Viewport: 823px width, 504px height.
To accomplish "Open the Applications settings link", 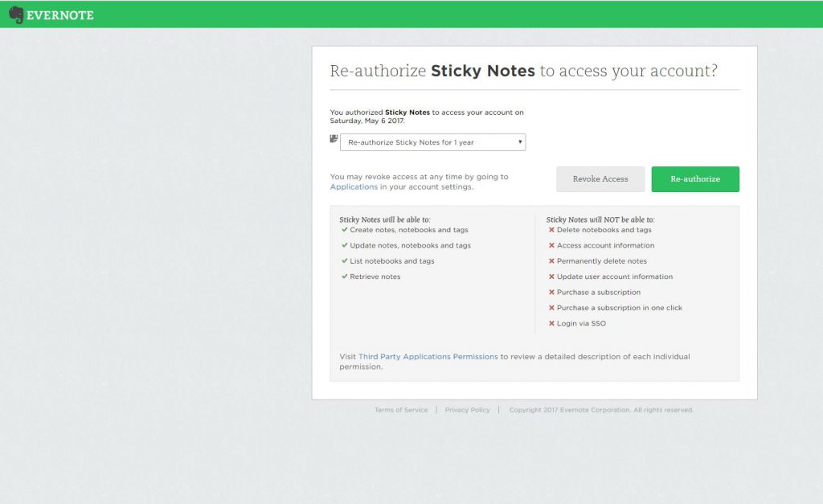I will coord(353,186).
